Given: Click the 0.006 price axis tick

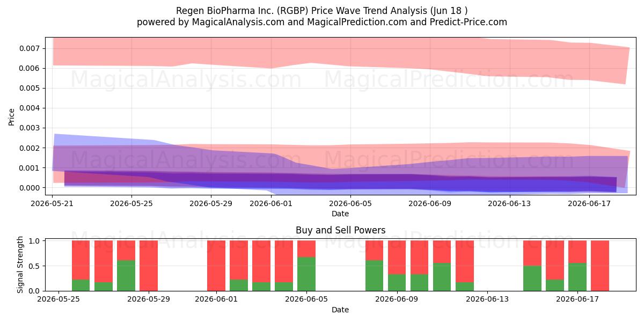Looking at the screenshot, I should click(30, 68).
